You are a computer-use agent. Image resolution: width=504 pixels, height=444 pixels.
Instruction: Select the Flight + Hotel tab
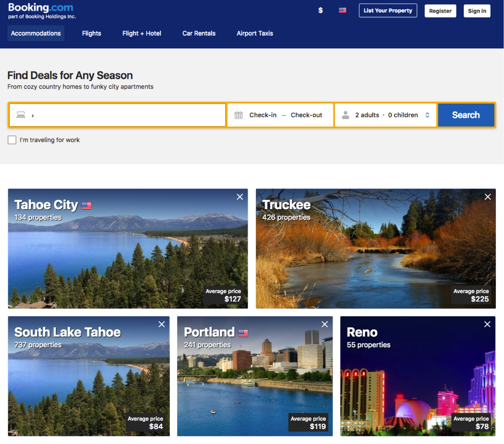pos(142,33)
